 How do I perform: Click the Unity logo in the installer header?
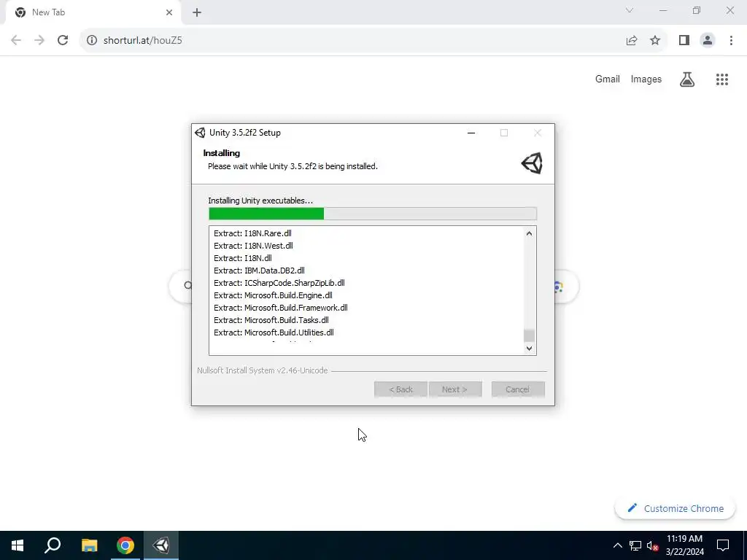coord(532,163)
